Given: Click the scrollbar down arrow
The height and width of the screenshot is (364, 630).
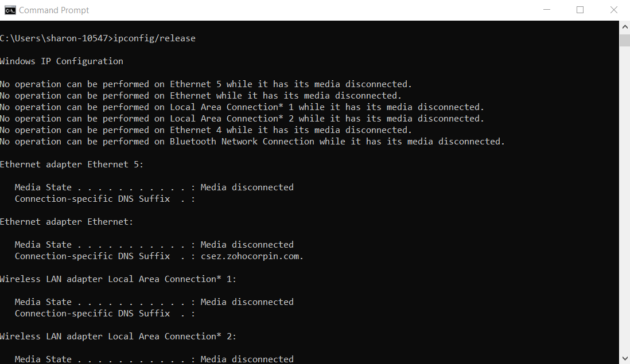Looking at the screenshot, I should (x=624, y=359).
